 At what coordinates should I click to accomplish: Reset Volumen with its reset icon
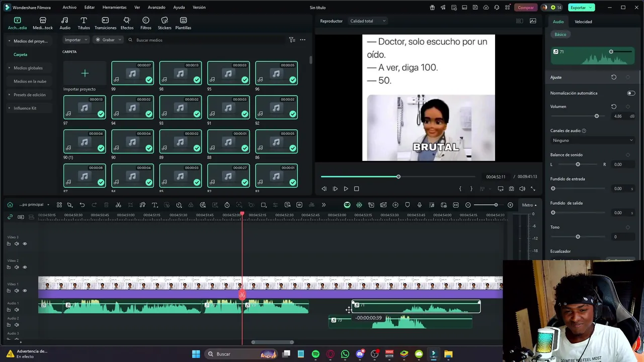614,107
